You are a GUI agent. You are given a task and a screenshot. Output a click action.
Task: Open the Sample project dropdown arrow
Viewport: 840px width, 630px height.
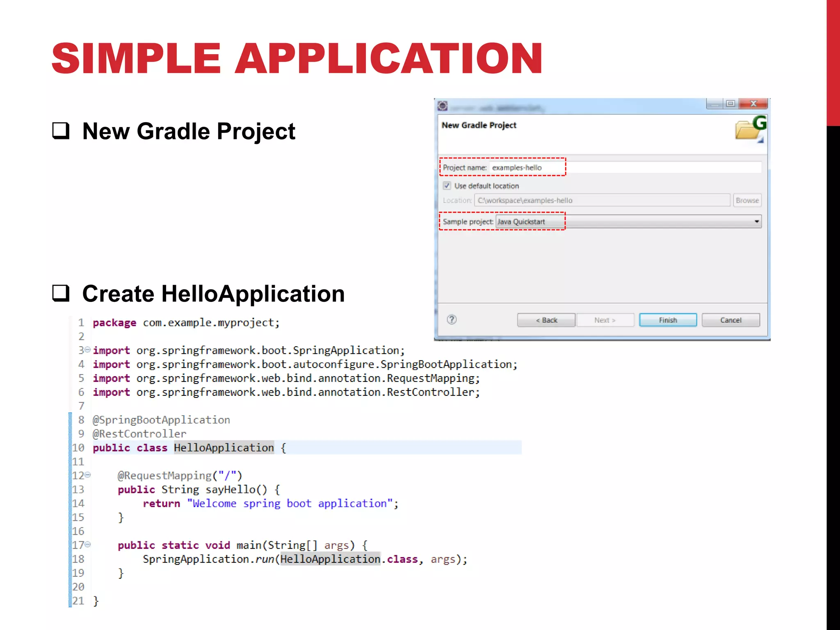[x=756, y=222]
